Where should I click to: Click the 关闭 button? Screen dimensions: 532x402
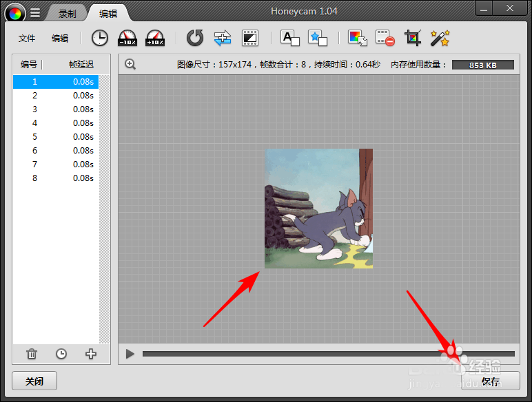coord(34,381)
